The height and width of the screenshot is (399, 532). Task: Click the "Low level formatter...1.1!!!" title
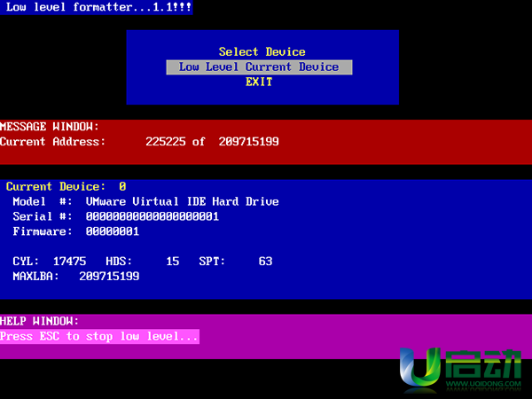pos(98,7)
